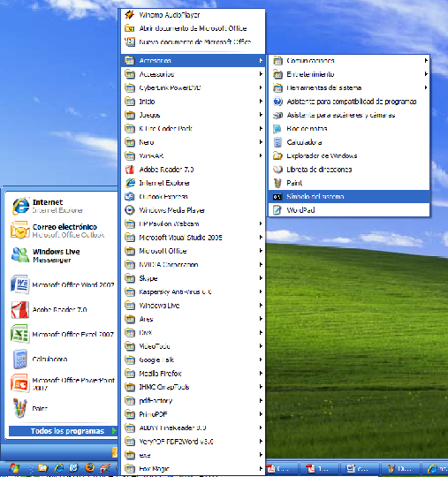Screen dimensions: 448x477
Task: Open IHMC CmapTools folder menu item
Action: click(x=193, y=387)
